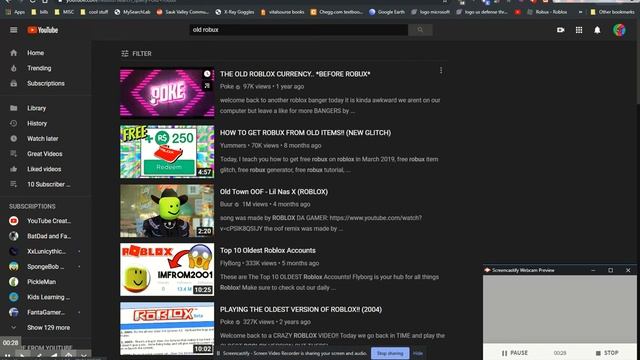
Task: Hide the Screencastify sharing bar
Action: tap(418, 353)
